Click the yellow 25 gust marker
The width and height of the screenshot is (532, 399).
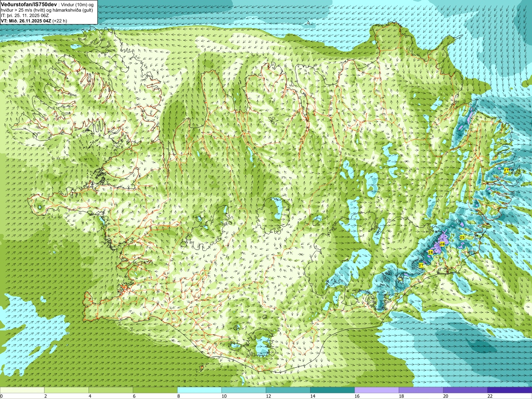tap(462, 237)
